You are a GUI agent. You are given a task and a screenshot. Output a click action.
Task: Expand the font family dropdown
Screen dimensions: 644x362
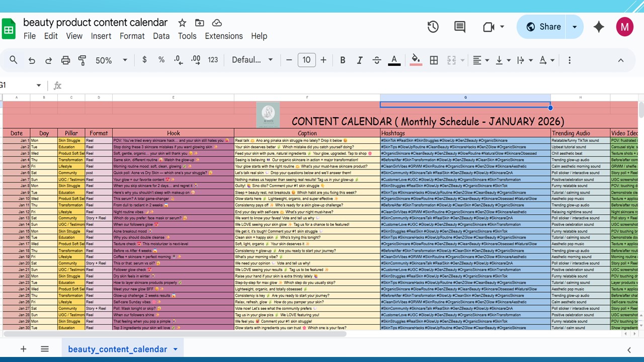[x=252, y=60]
